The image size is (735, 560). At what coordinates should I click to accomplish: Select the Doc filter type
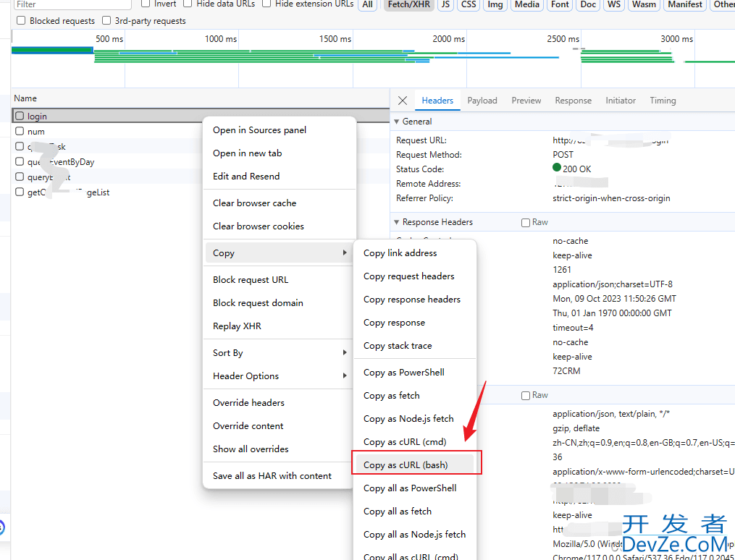(588, 4)
